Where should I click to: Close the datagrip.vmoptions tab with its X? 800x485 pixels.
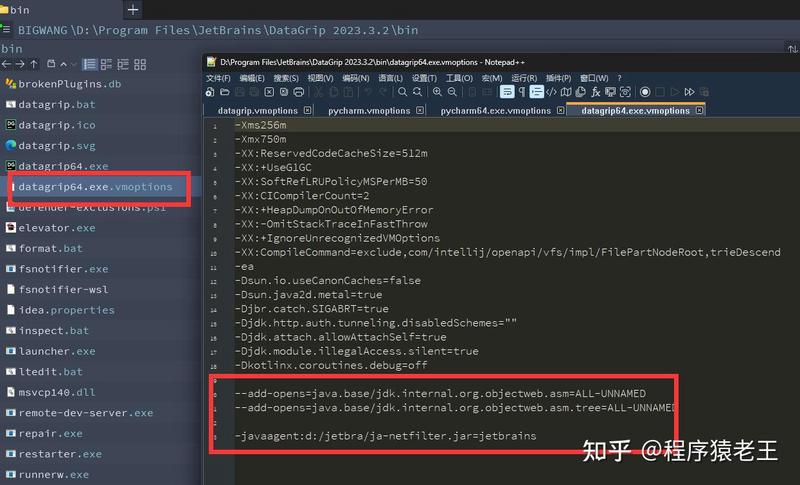pyautogui.click(x=308, y=110)
